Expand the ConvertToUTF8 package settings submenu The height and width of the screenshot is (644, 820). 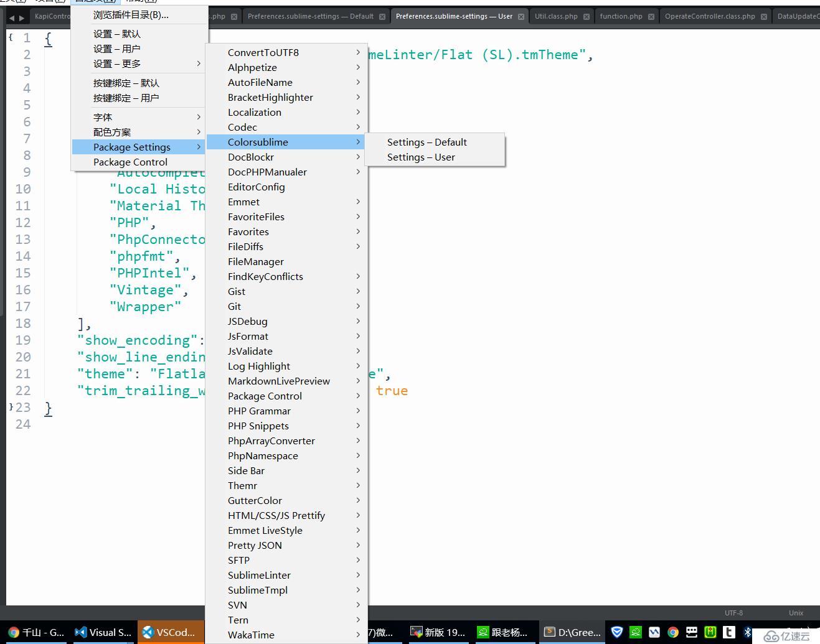[x=286, y=52]
